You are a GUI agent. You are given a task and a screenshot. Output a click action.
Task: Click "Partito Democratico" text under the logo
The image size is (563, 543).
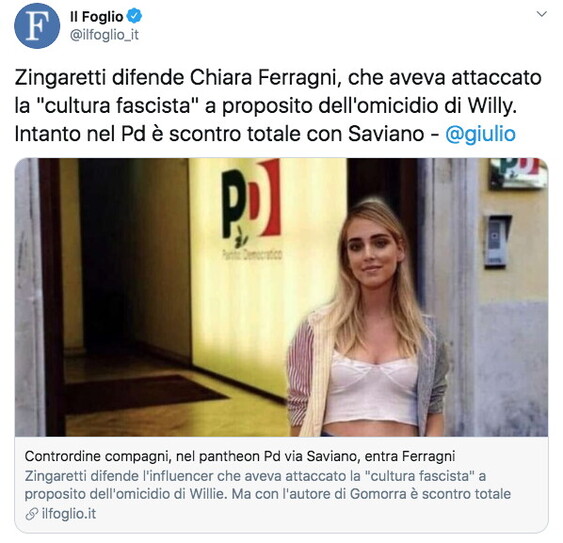pyautogui.click(x=252, y=254)
